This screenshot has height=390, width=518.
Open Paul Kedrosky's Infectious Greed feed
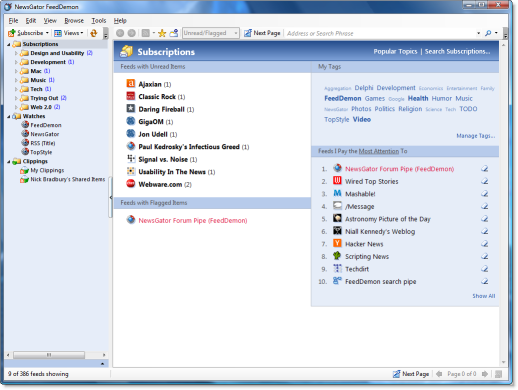(x=189, y=147)
